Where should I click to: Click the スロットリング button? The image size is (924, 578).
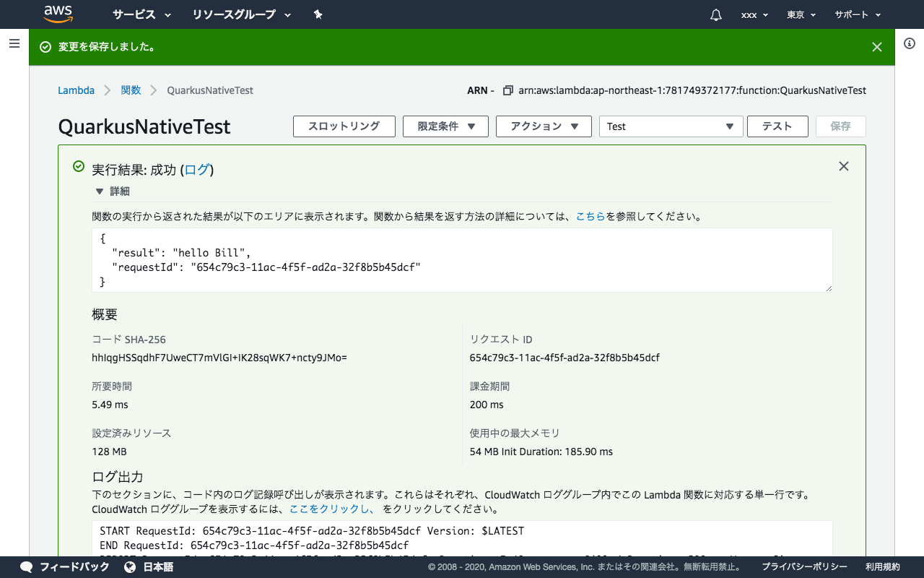coord(344,126)
